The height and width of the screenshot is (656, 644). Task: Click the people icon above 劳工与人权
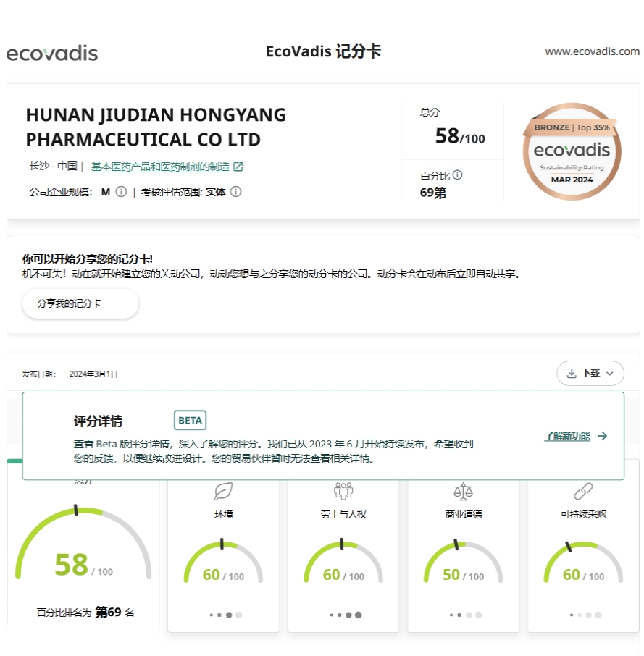click(x=343, y=491)
